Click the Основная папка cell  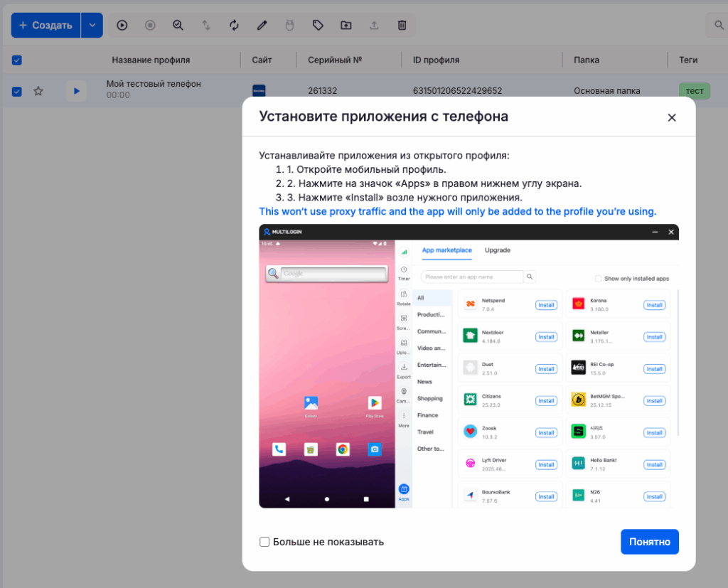[x=607, y=90]
